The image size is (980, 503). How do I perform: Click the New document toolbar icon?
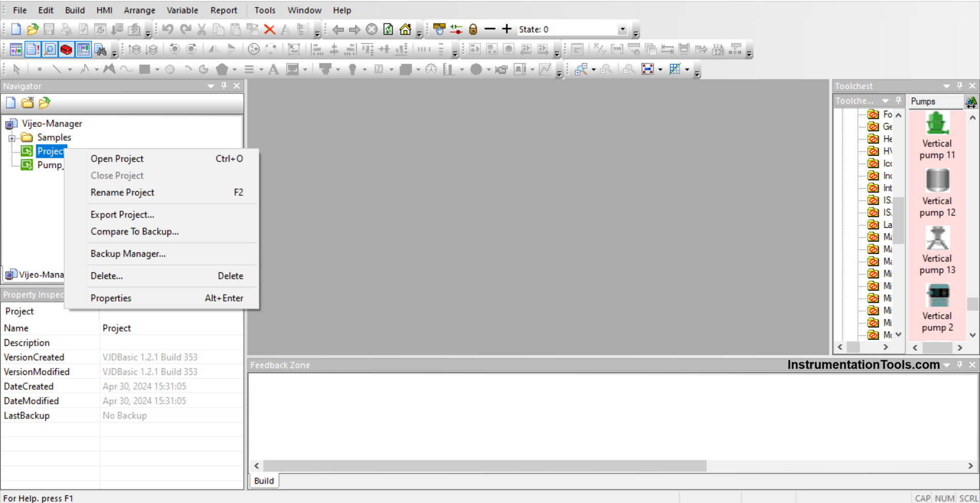click(16, 29)
